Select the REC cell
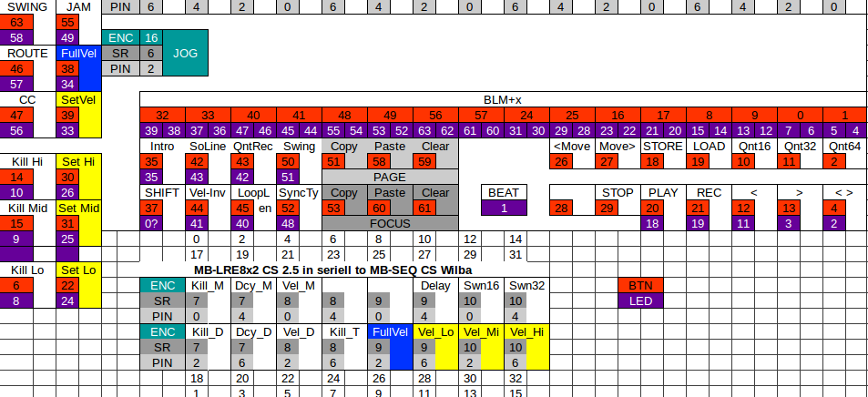This screenshot has width=868, height=397. tap(709, 193)
